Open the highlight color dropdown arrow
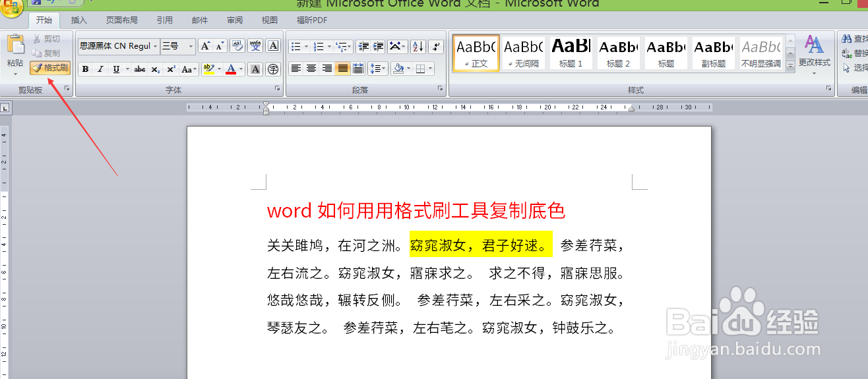 (x=219, y=69)
